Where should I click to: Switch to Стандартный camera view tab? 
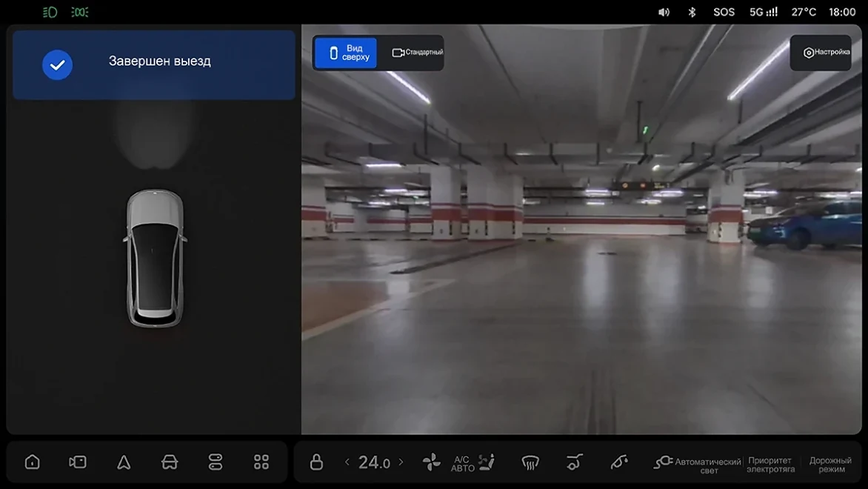pyautogui.click(x=418, y=53)
